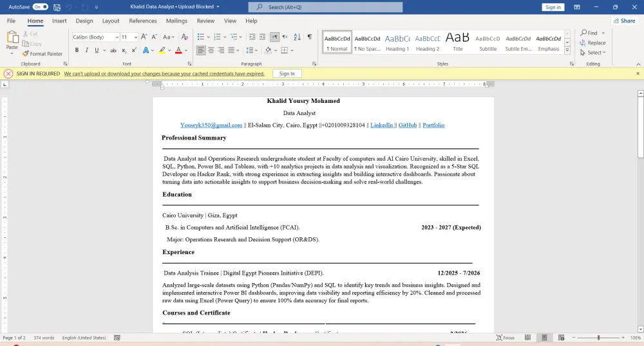Apply strikethrough formatting
Viewport: 644px width, 346px height.
tap(113, 50)
